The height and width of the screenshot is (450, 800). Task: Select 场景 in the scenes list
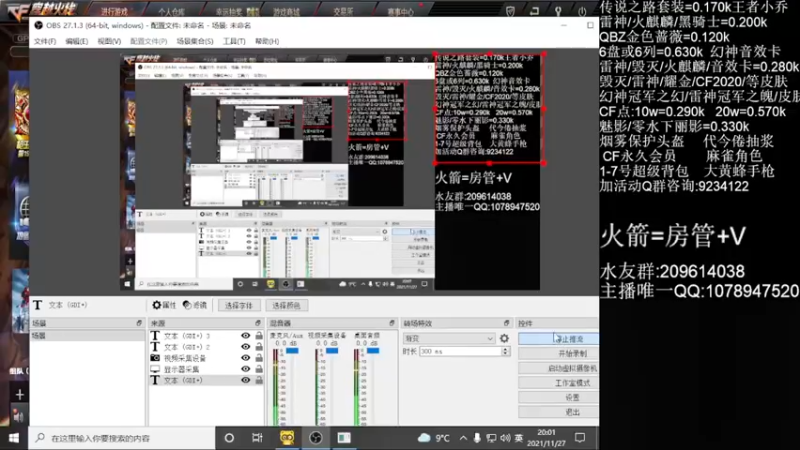pyautogui.click(x=87, y=336)
